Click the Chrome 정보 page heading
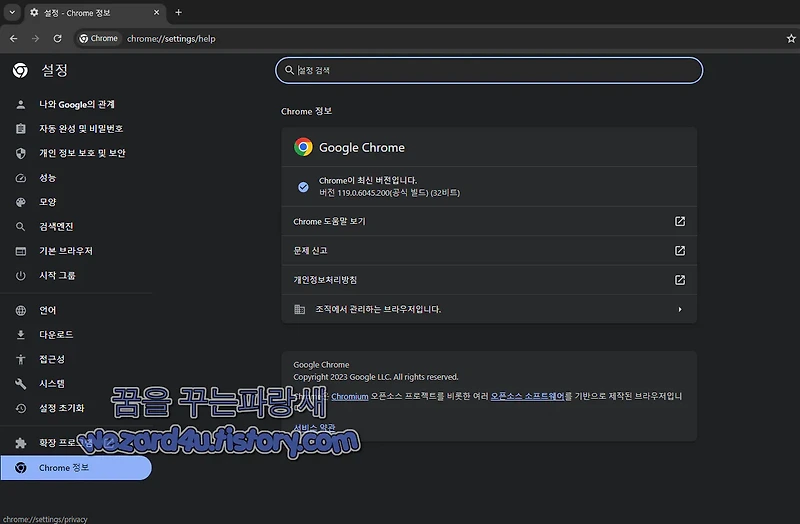The image size is (800, 524). (x=306, y=111)
